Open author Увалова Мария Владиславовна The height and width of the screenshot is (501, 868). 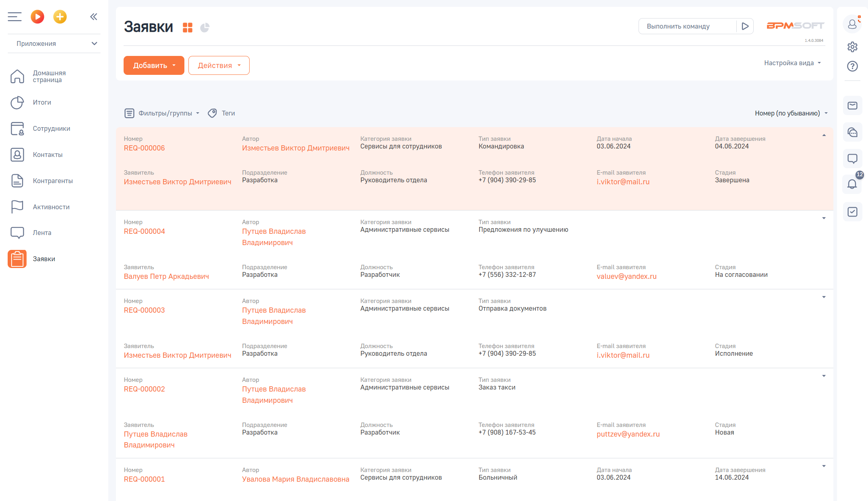click(x=296, y=479)
